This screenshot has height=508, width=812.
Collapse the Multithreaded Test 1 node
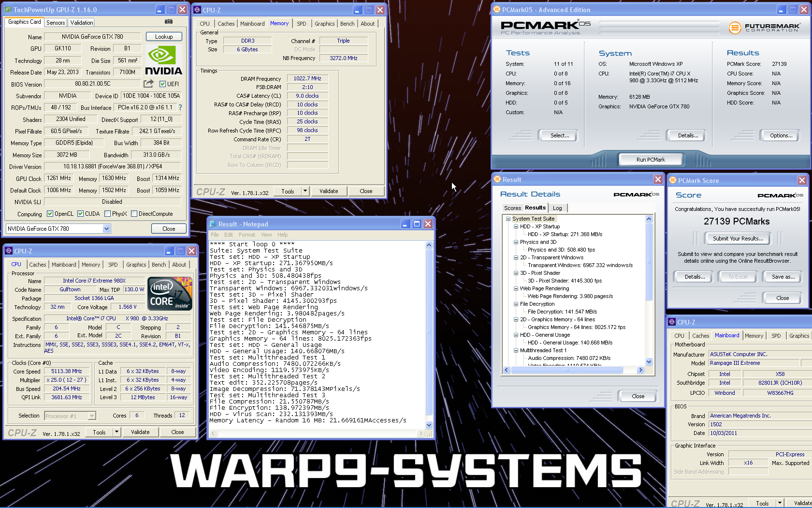pos(516,350)
